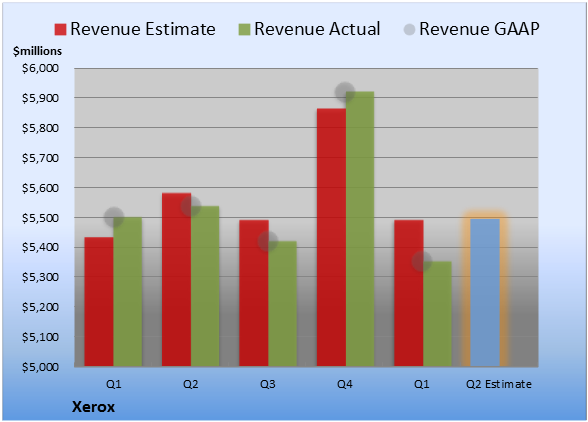This screenshot has width=588, height=422.
Task: Click the '$5,200' axis value
Action: click(x=40, y=307)
